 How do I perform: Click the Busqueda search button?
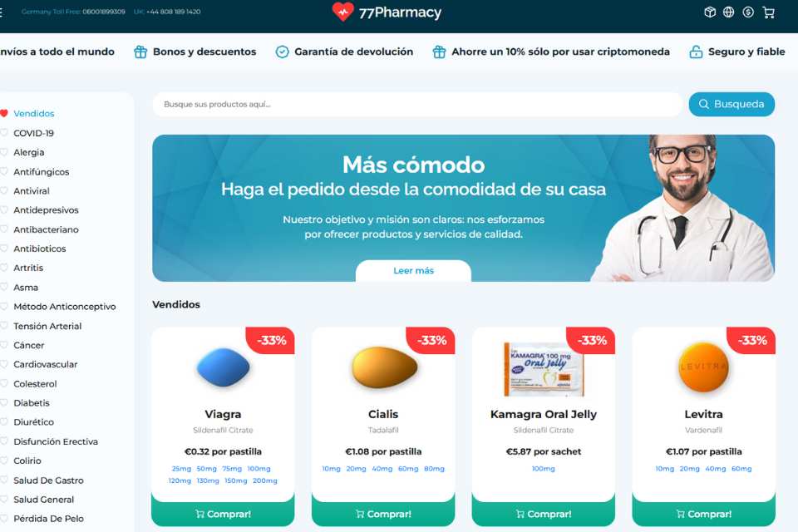(x=731, y=105)
